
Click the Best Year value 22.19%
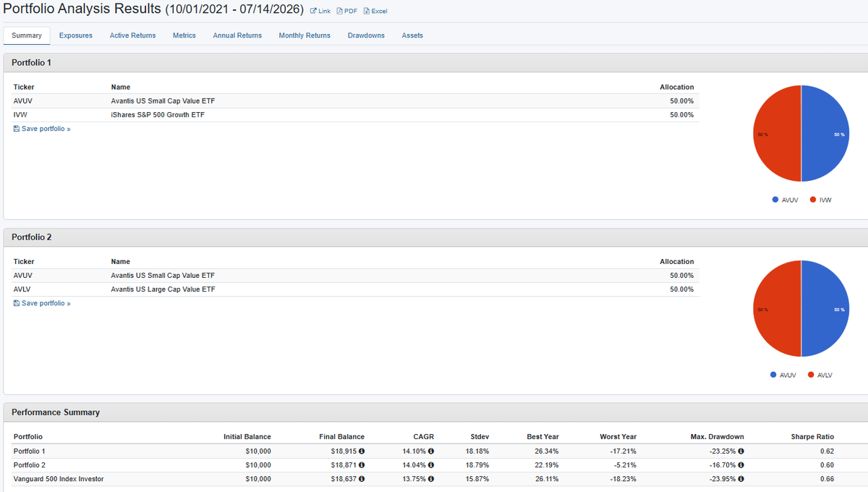[x=545, y=465]
